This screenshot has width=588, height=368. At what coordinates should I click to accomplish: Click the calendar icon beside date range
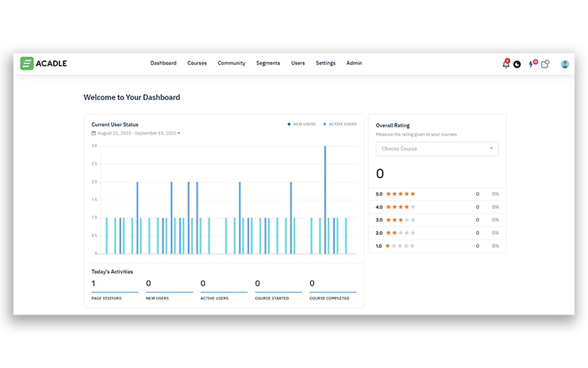coord(93,133)
